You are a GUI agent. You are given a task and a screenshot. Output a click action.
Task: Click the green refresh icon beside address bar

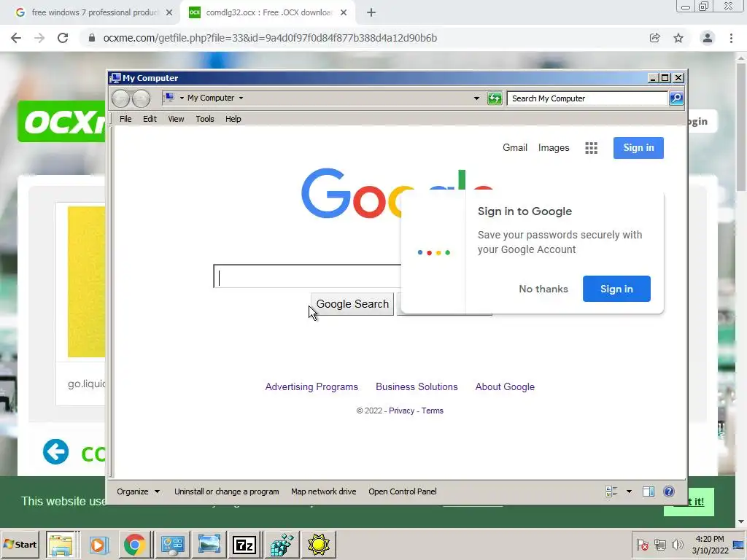pos(495,98)
